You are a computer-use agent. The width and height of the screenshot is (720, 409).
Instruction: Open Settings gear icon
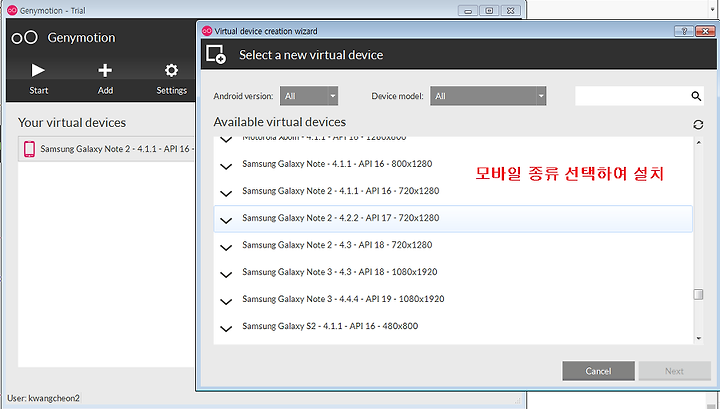(171, 70)
